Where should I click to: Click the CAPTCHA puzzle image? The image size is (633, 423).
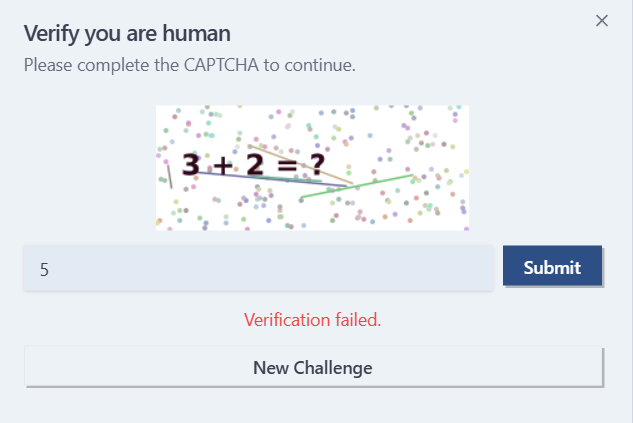click(312, 167)
